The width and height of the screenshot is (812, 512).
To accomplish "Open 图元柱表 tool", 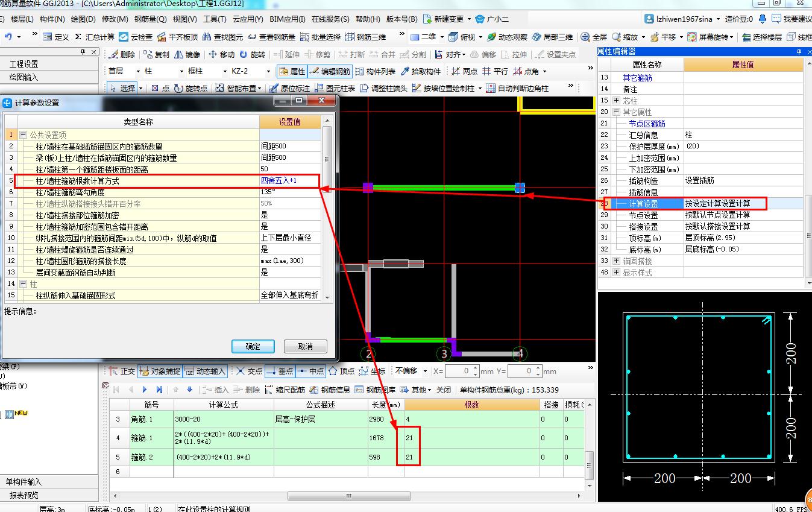I will [335, 88].
